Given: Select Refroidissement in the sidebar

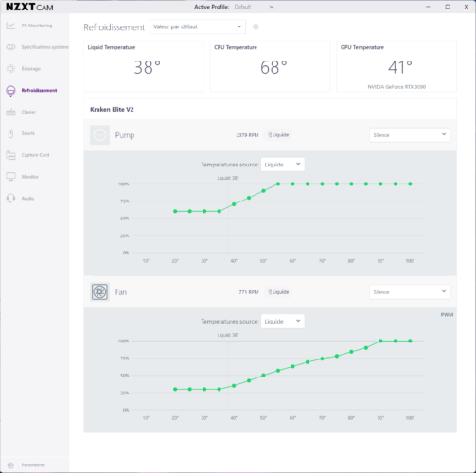Looking at the screenshot, I should 39,91.
